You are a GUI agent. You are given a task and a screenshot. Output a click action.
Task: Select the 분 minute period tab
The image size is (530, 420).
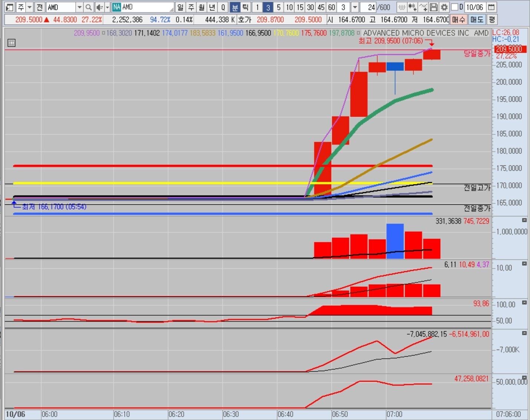coord(235,7)
